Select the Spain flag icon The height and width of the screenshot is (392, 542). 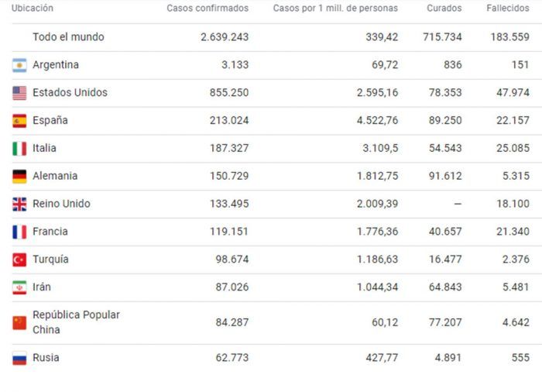(x=19, y=121)
